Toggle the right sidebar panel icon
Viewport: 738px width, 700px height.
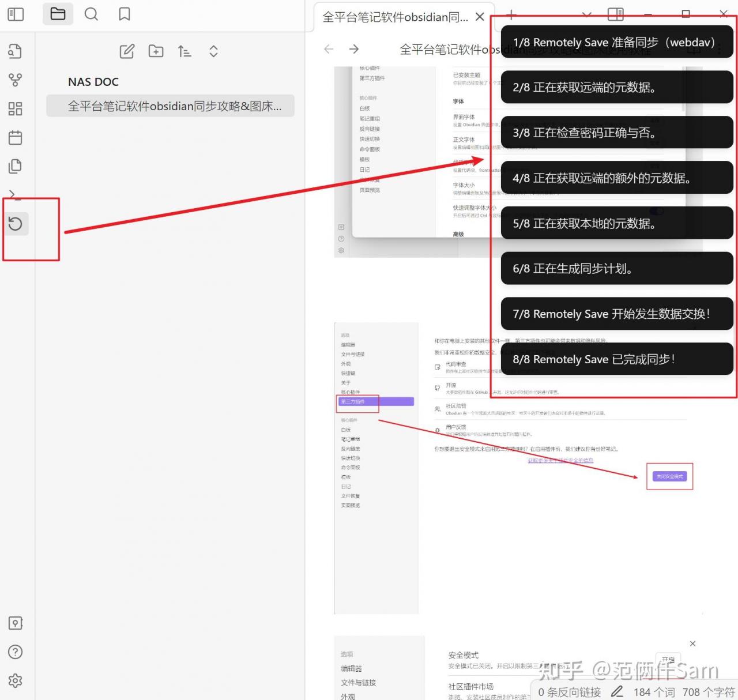(616, 14)
